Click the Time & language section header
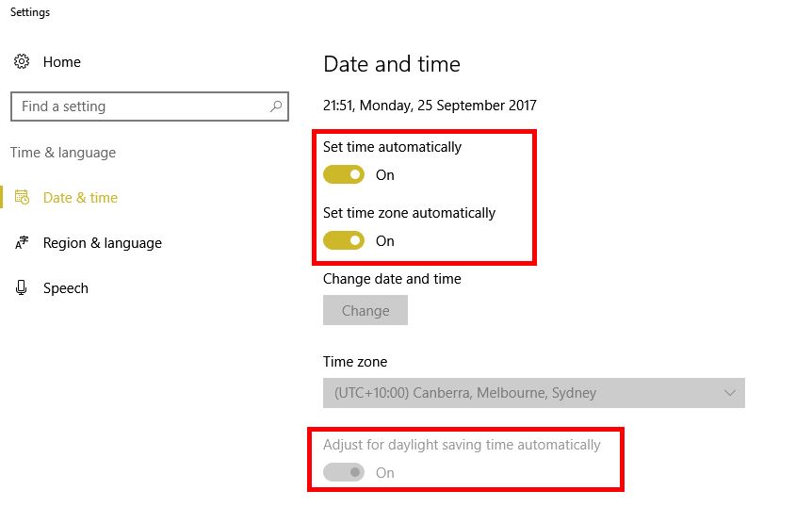The image size is (812, 507). click(63, 153)
